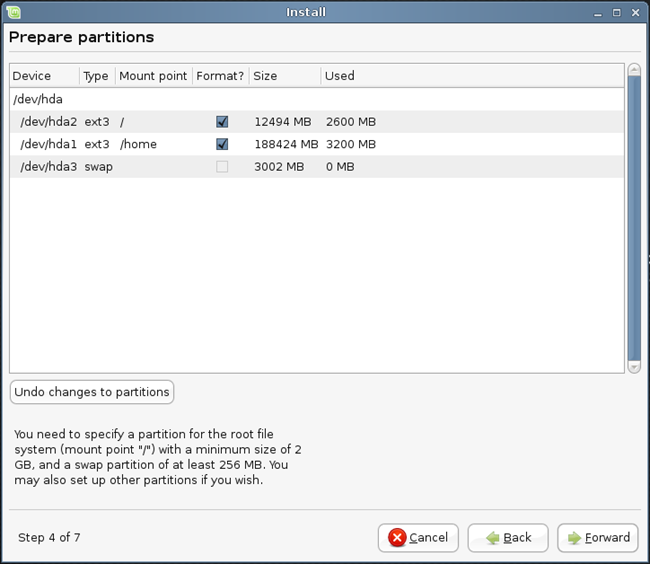Click the scrollbar up arrow
This screenshot has width=650, height=564.
click(x=633, y=70)
